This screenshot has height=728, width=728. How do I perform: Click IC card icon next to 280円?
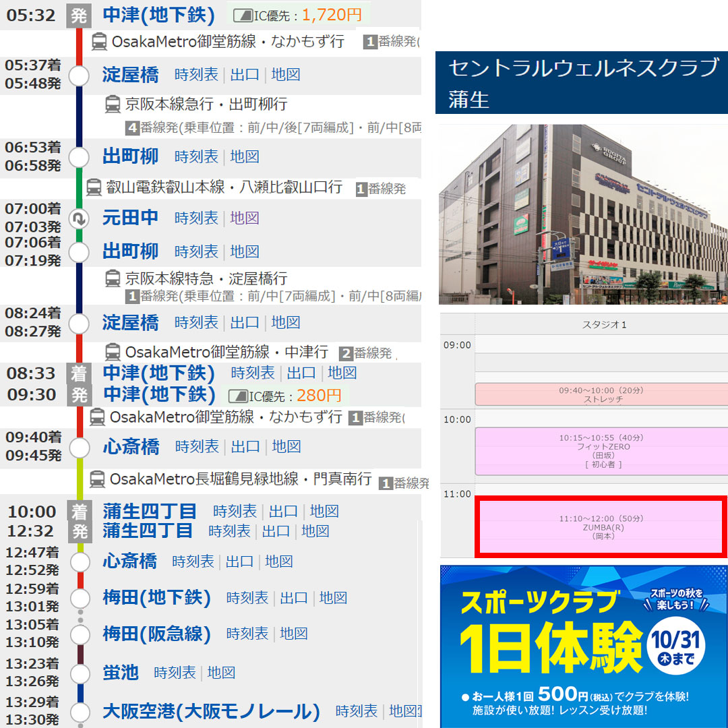(x=238, y=396)
